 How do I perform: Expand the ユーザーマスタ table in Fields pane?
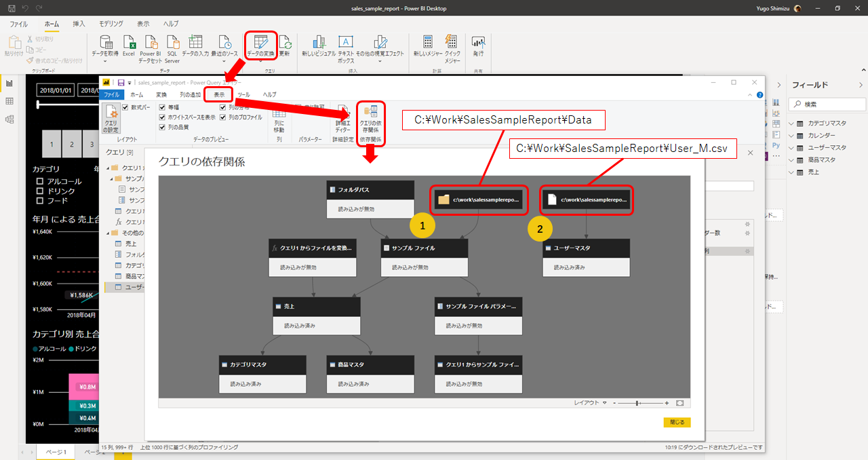pos(792,148)
